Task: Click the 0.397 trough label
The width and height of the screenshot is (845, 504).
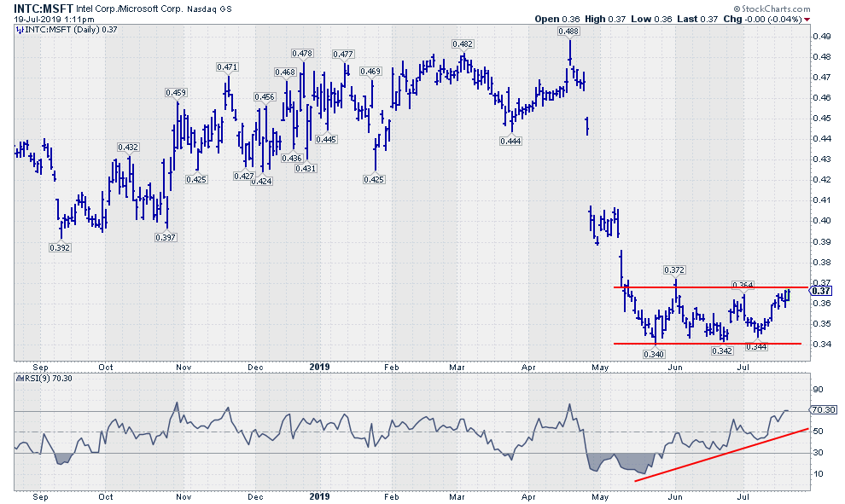Action: pyautogui.click(x=166, y=237)
